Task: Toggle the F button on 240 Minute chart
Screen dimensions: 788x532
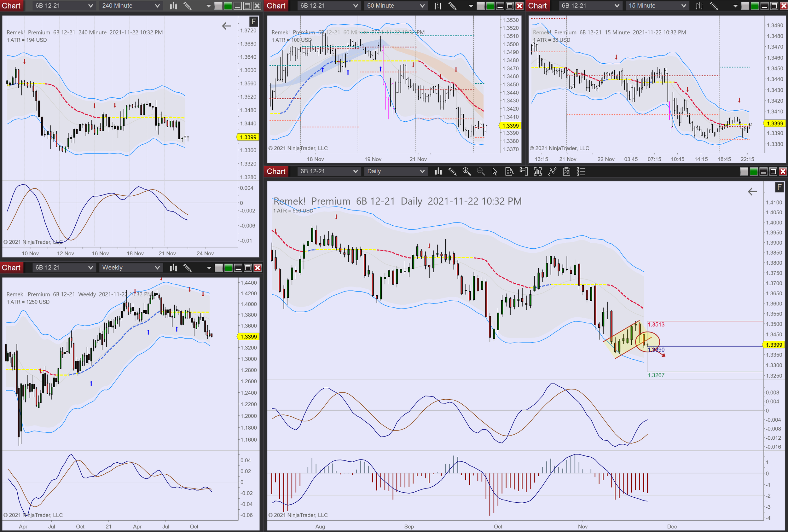Action: 253,22
